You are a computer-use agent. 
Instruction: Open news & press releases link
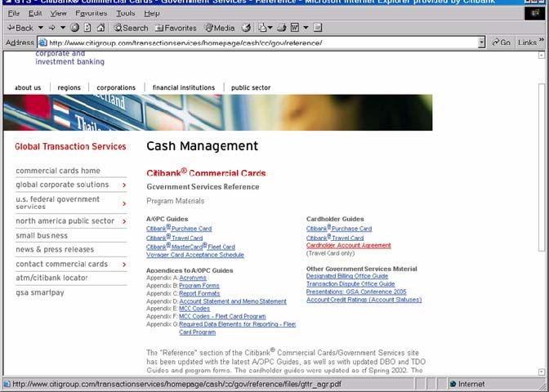coord(55,250)
